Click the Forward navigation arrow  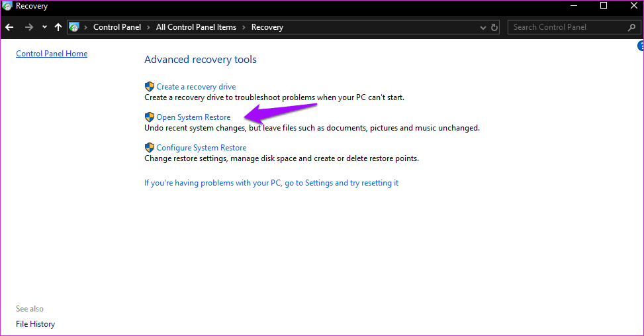pyautogui.click(x=28, y=27)
